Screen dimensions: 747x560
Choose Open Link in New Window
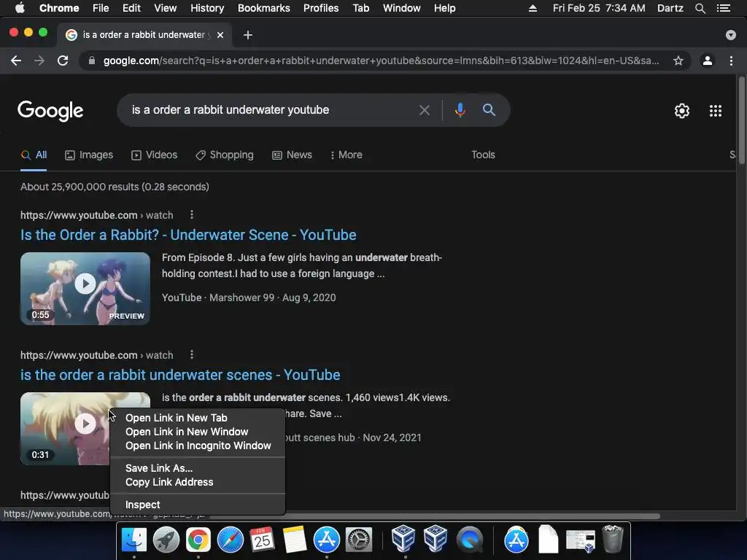(x=198, y=432)
